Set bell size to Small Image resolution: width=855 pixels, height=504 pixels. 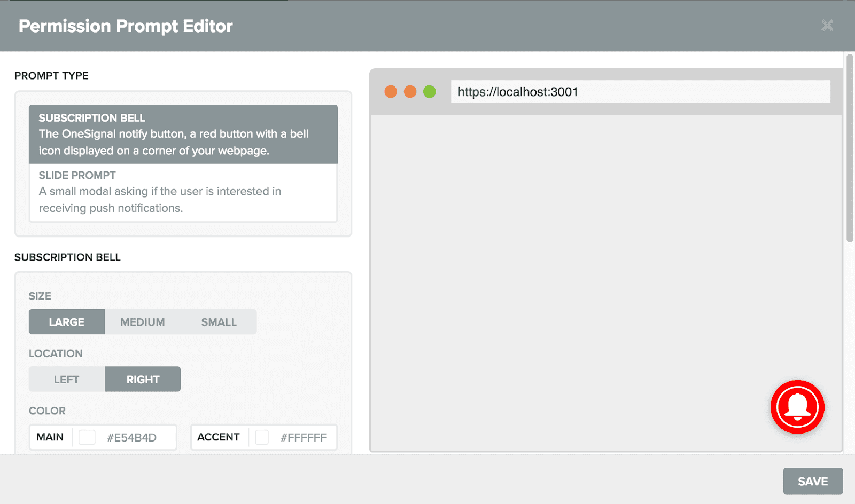click(x=219, y=322)
